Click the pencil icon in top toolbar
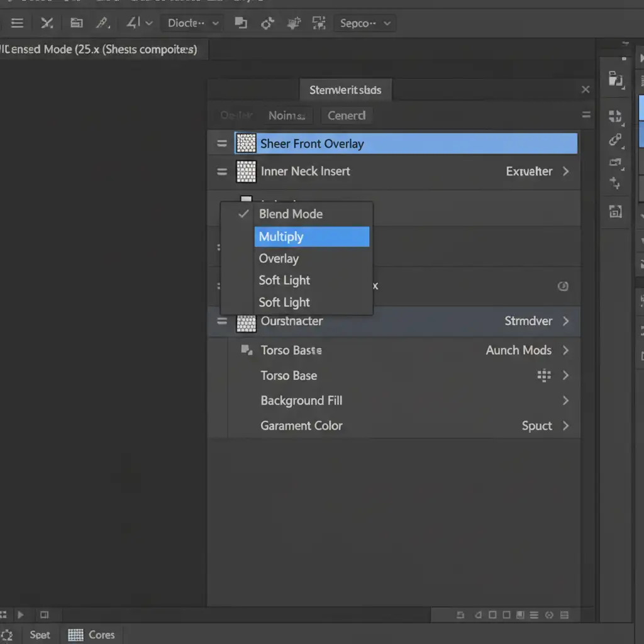The height and width of the screenshot is (644, 644). [x=102, y=23]
